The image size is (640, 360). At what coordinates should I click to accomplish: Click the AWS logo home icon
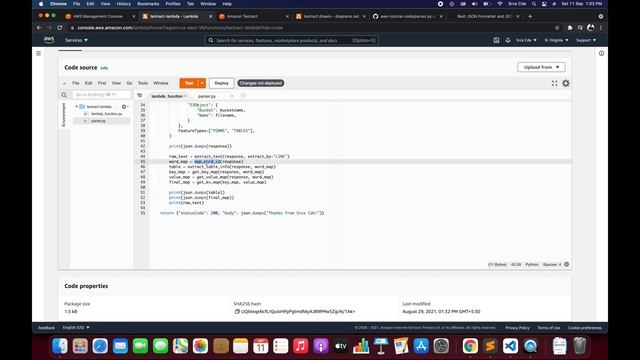(x=49, y=40)
